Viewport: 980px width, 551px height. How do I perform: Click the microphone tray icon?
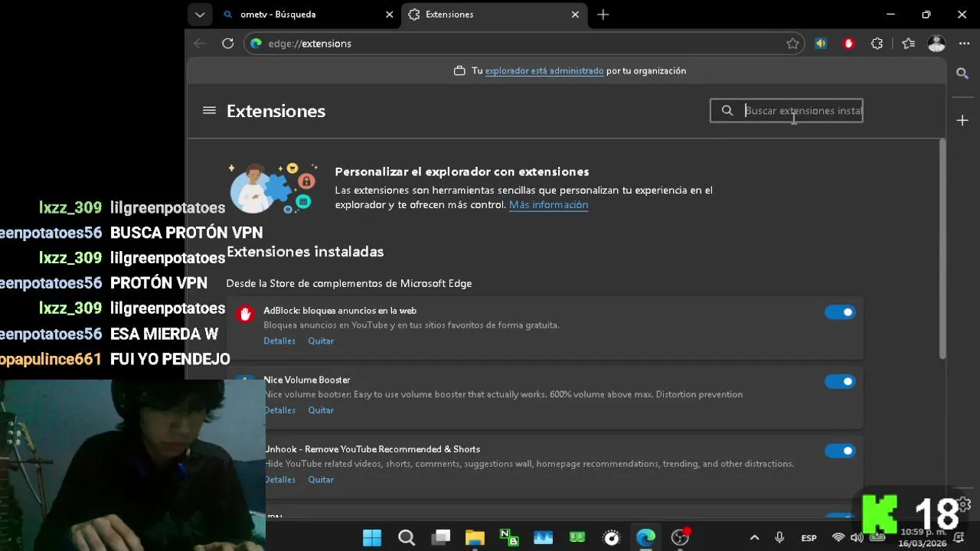click(779, 538)
